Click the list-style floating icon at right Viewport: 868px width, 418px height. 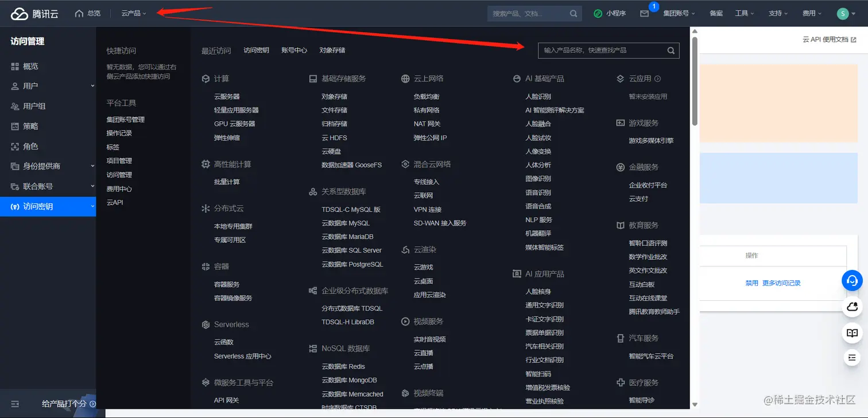point(852,358)
